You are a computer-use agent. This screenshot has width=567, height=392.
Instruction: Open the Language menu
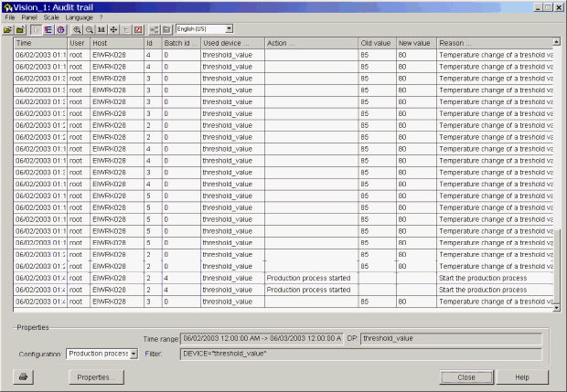pyautogui.click(x=79, y=17)
